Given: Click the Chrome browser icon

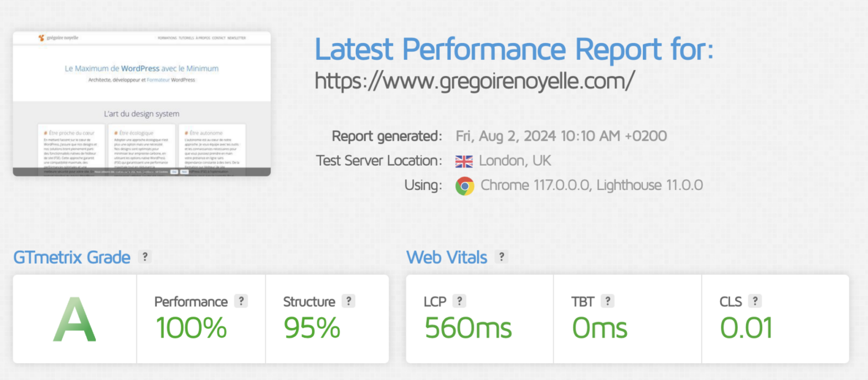Looking at the screenshot, I should click(x=464, y=186).
